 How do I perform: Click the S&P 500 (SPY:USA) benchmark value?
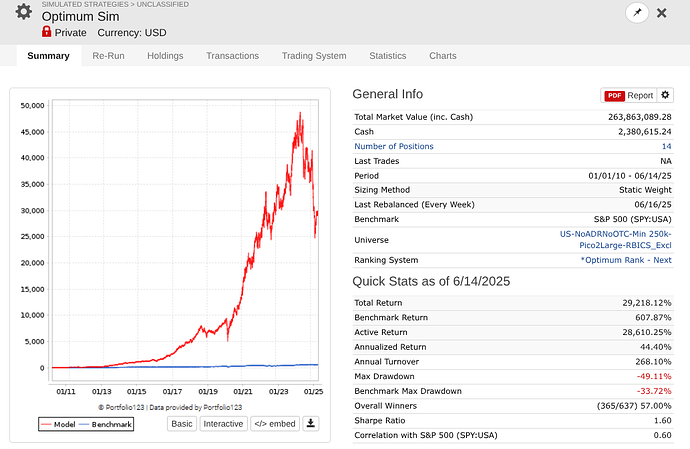[632, 219]
